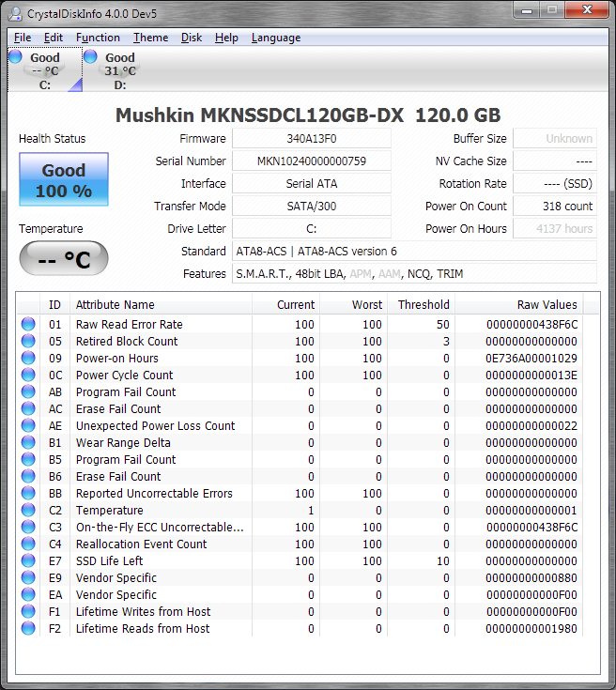Image resolution: width=616 pixels, height=690 pixels.
Task: Click status icon in the AB row
Action: [x=28, y=391]
